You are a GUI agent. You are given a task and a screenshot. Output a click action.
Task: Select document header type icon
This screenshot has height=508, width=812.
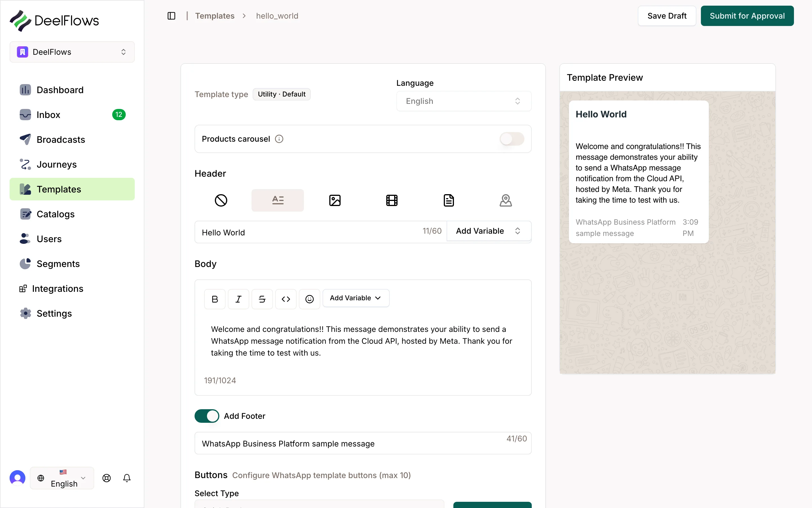[449, 200]
